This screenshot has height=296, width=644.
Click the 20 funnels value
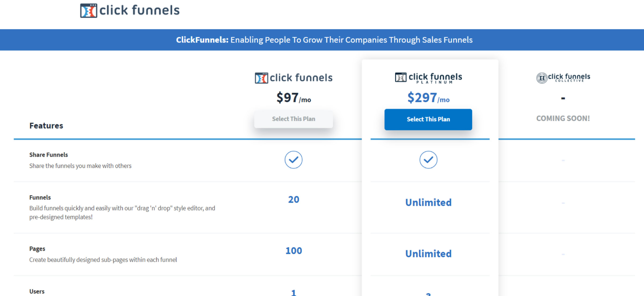point(294,199)
